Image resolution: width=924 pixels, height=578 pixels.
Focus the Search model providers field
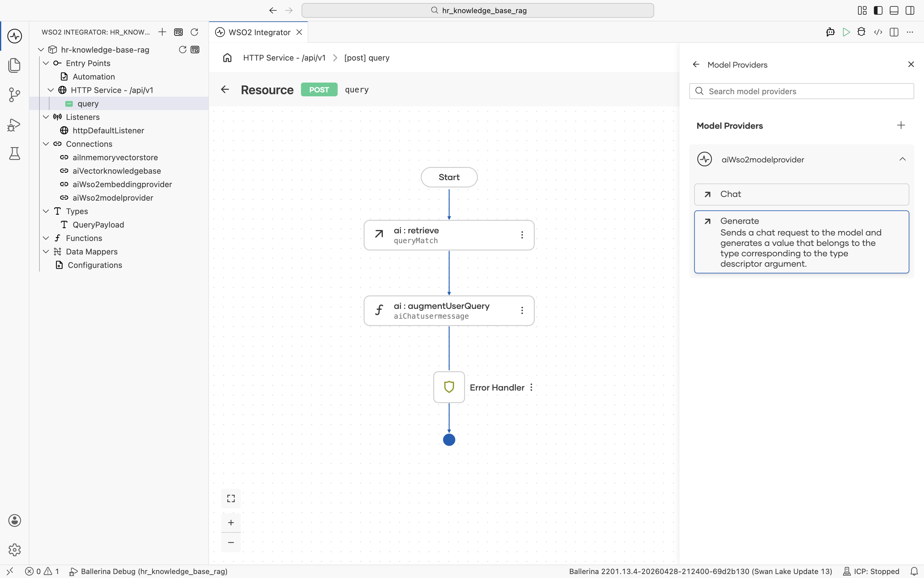pos(801,91)
